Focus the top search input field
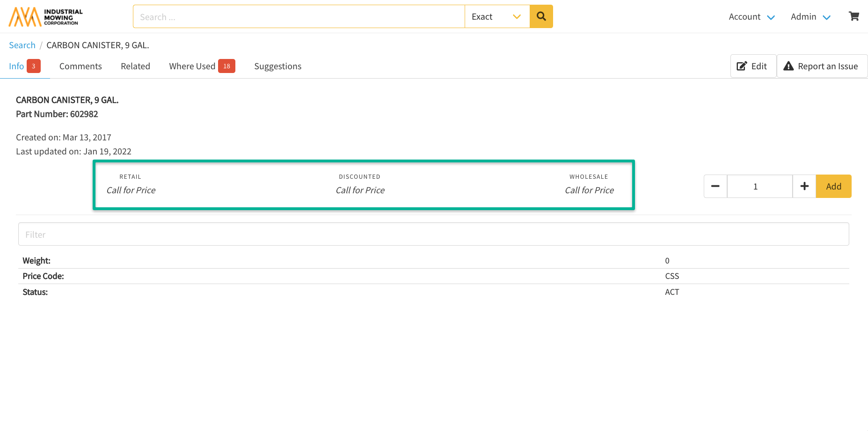Image resolution: width=868 pixels, height=431 pixels. 299,17
